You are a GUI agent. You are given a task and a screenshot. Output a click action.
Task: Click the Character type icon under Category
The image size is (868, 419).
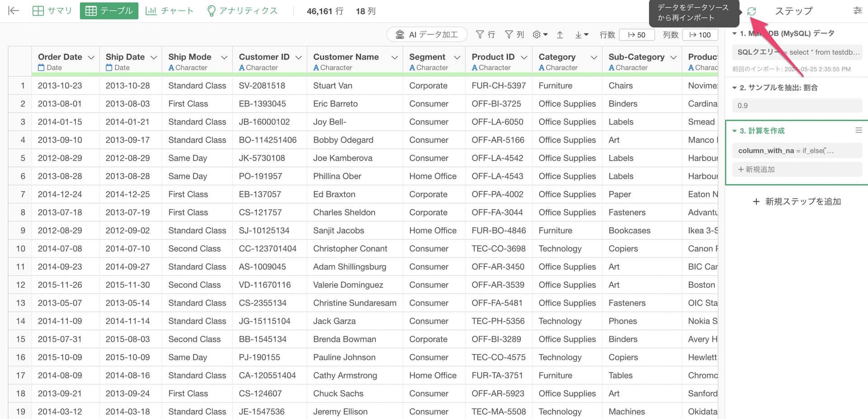(542, 68)
